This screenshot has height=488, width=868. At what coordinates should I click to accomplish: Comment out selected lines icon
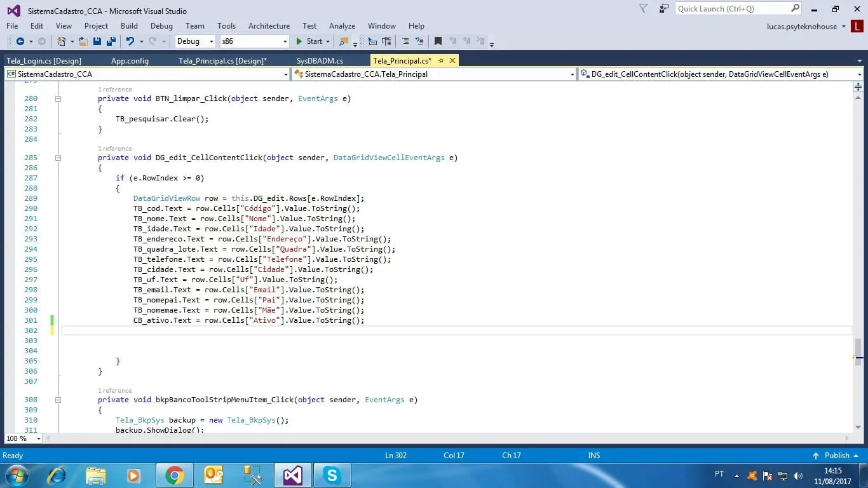[x=405, y=41]
